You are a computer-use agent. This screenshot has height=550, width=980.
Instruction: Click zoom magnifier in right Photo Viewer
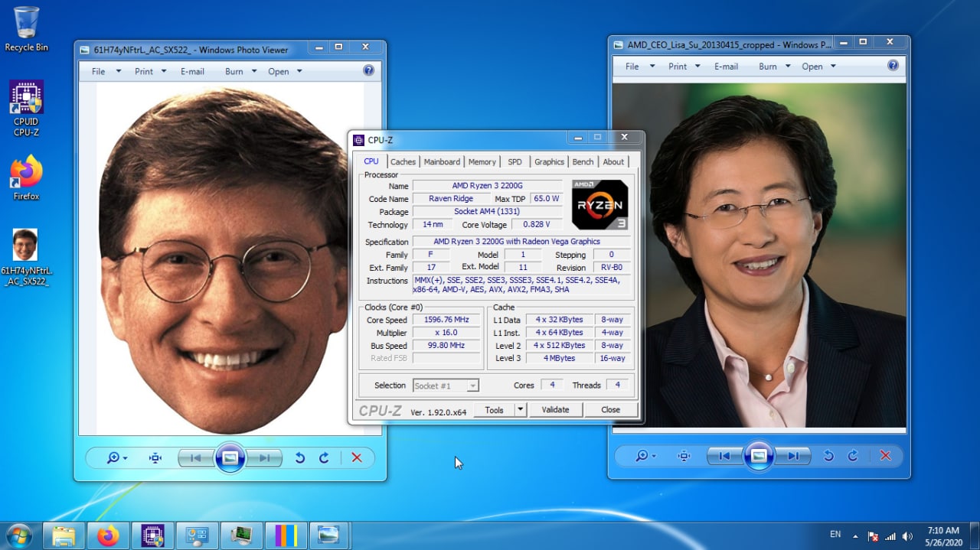click(x=645, y=456)
